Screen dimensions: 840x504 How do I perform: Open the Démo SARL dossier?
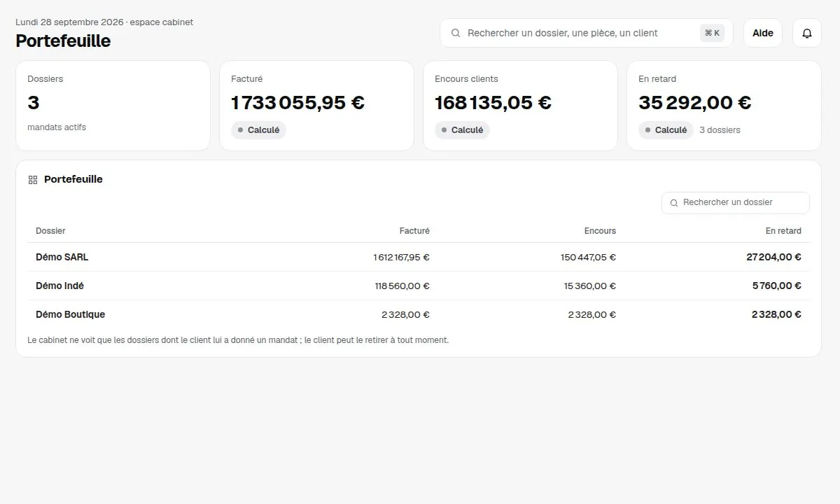(x=419, y=257)
